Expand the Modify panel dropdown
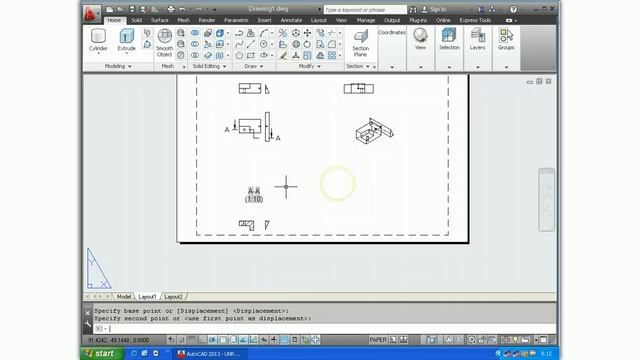640x360 pixels. click(310, 66)
